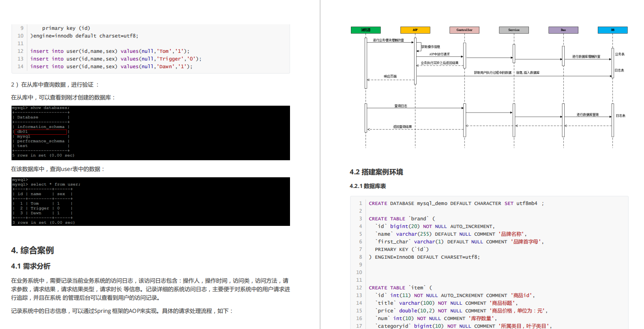This screenshot has width=644, height=329.
Task: Click the green 浏览器 box in the diagram
Action: (x=366, y=30)
